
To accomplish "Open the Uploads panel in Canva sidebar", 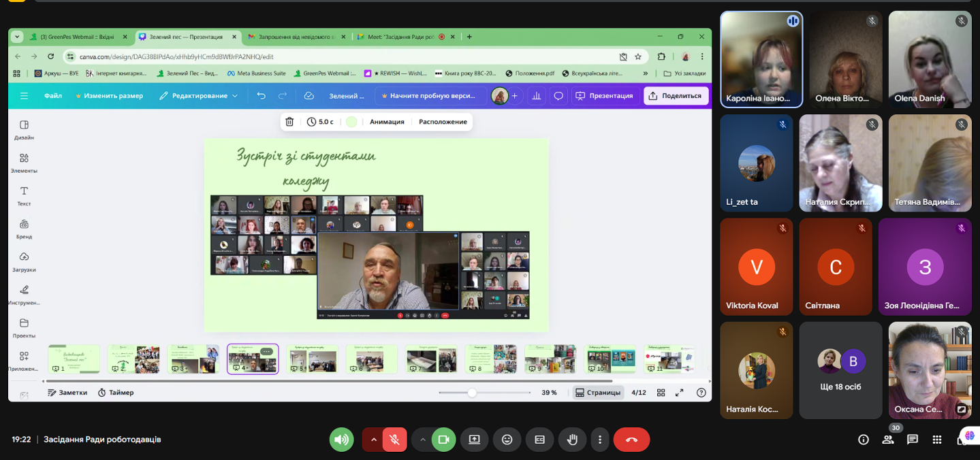I will coord(24,261).
